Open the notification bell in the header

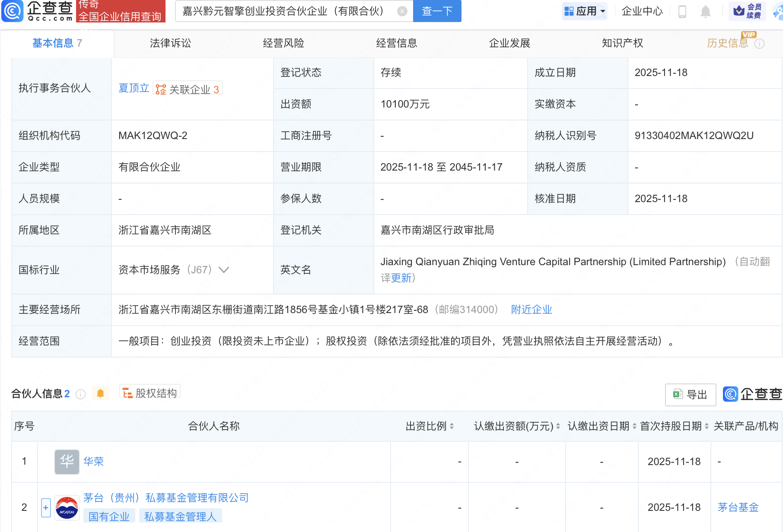pos(705,12)
